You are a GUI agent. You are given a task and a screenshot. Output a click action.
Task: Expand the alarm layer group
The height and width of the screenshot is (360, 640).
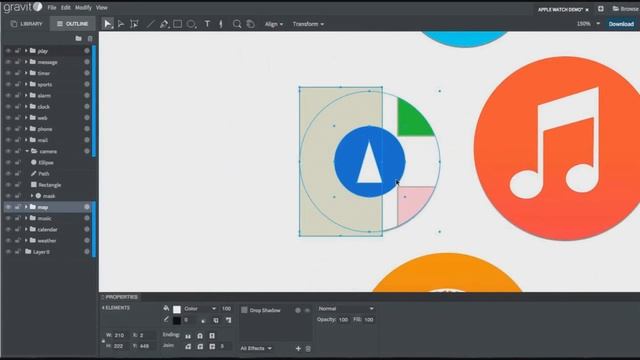coord(26,96)
